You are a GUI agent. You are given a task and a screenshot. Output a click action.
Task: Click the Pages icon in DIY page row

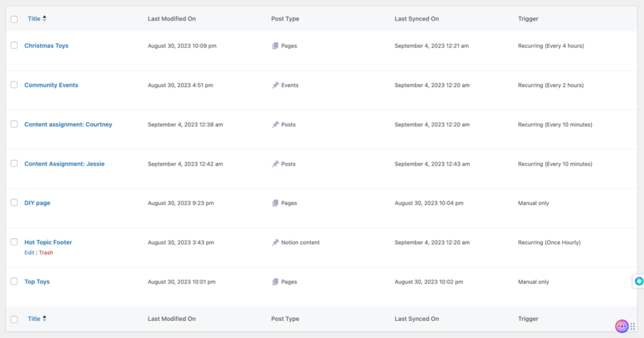coord(275,204)
